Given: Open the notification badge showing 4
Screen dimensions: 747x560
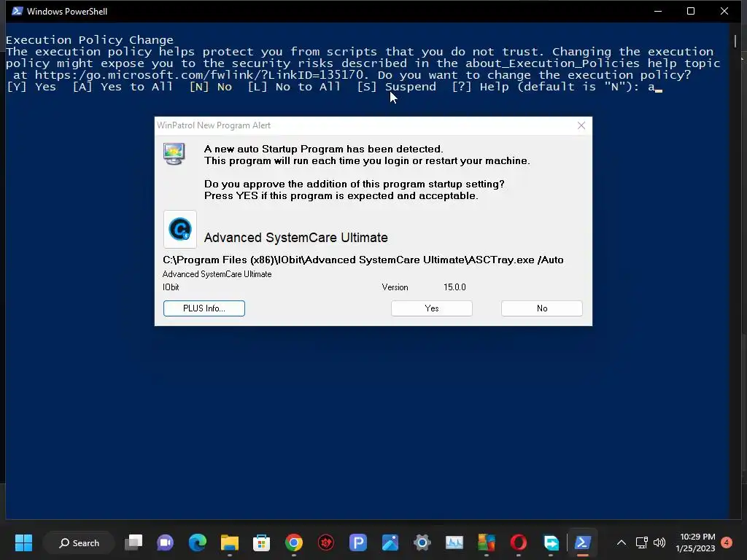Looking at the screenshot, I should pos(727,542).
